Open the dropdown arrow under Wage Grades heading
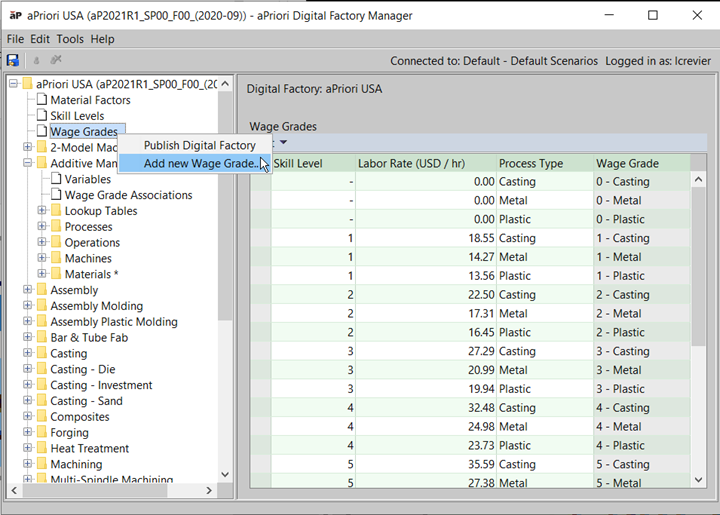Image resolution: width=720 pixels, height=515 pixels. click(x=283, y=142)
